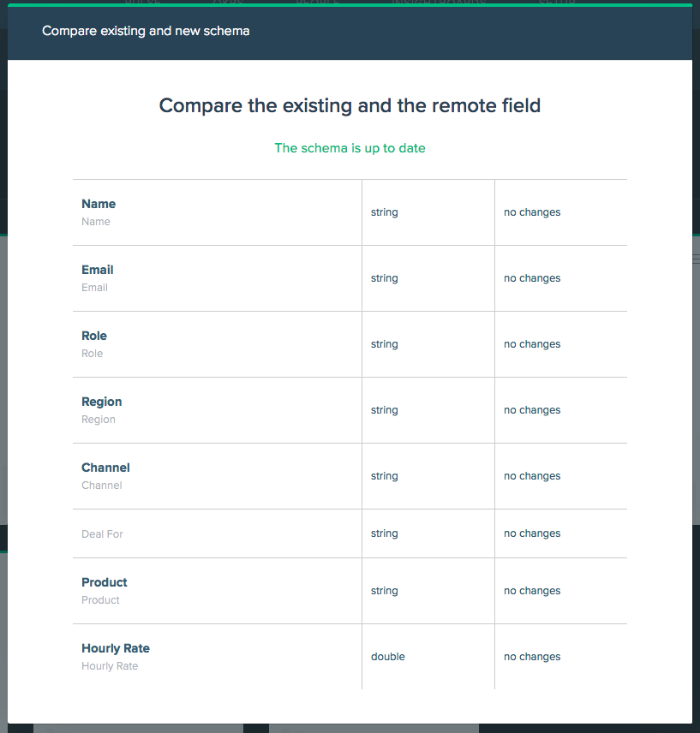
Task: Click 'no changes' status in Region row
Action: tap(532, 410)
